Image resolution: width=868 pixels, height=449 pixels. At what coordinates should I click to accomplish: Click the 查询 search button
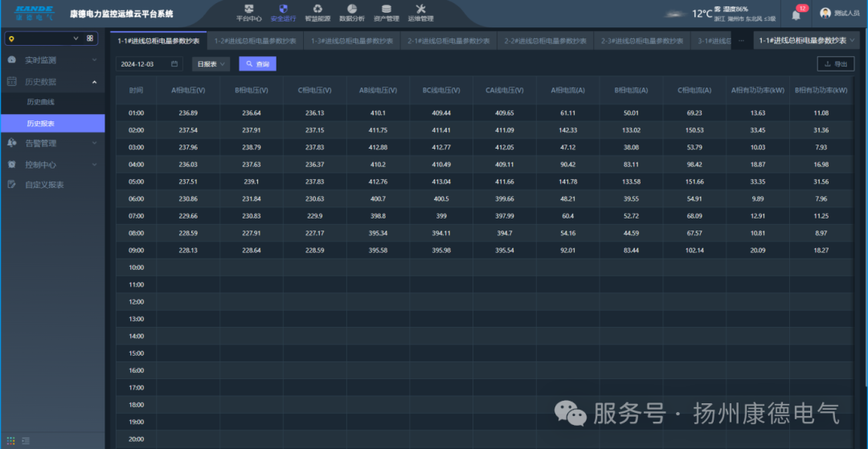257,63
